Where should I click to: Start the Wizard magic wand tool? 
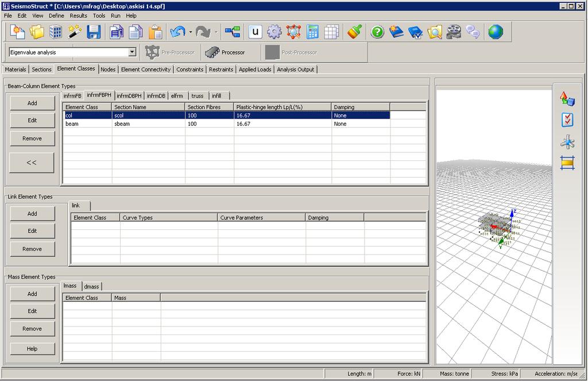click(x=75, y=32)
